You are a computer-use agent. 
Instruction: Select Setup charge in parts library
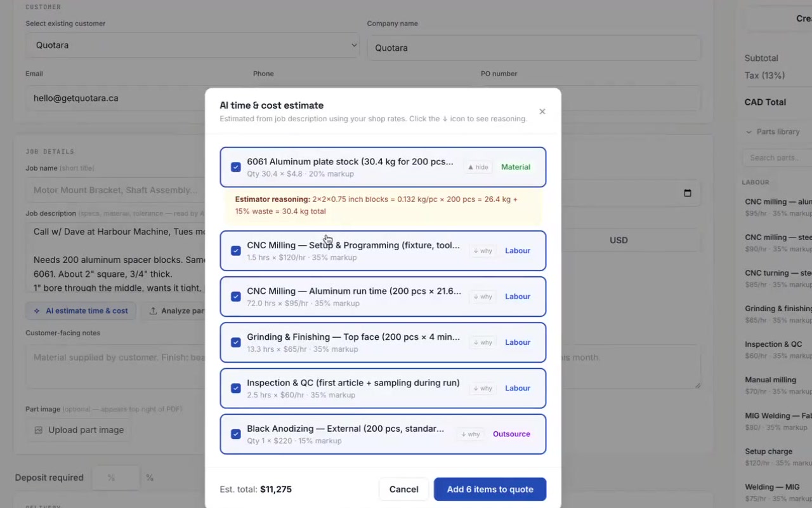[778, 457]
